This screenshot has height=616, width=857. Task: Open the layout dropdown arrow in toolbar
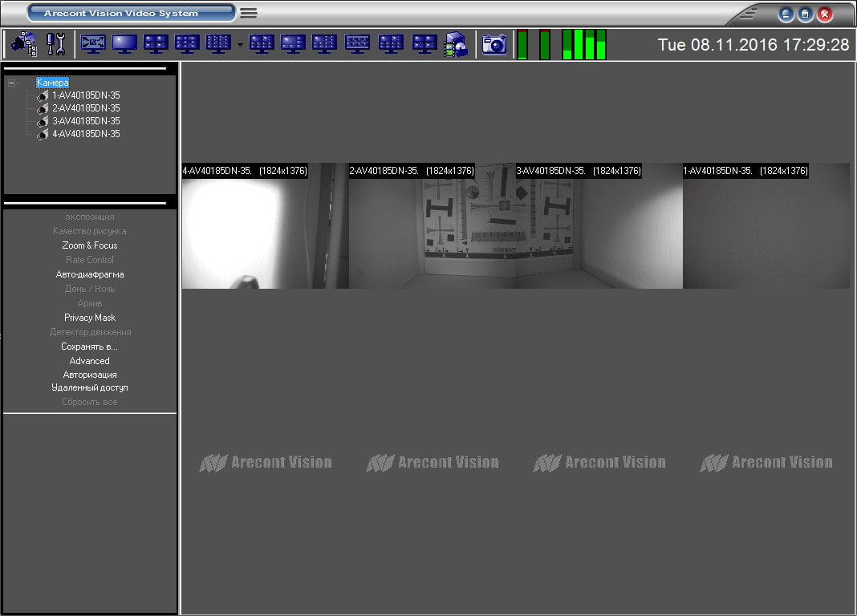[240, 45]
